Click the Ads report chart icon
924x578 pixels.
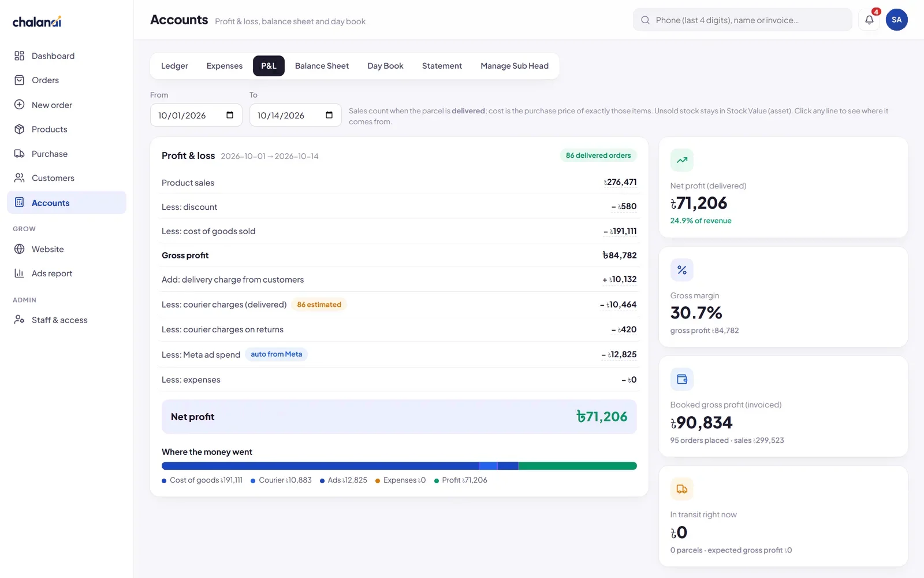pyautogui.click(x=20, y=273)
